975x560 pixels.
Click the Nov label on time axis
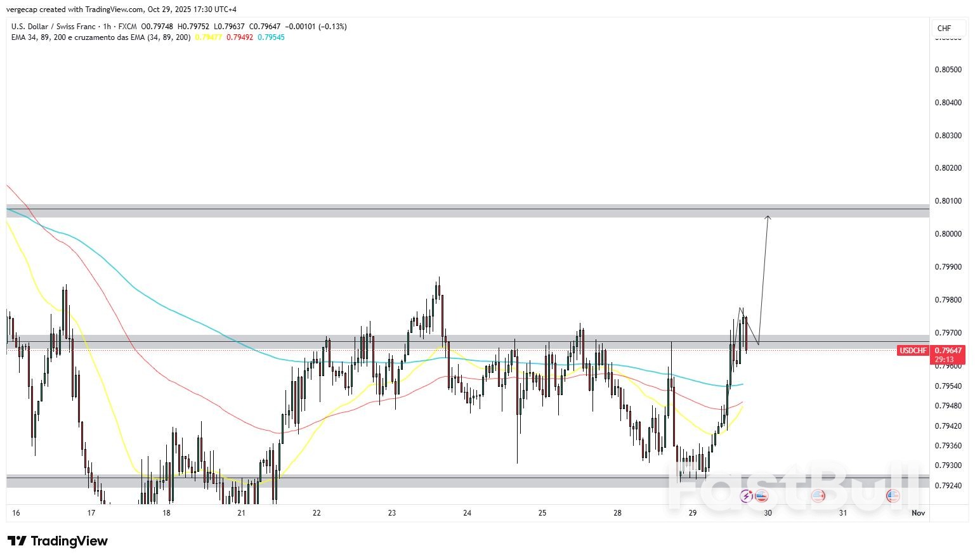pyautogui.click(x=918, y=513)
